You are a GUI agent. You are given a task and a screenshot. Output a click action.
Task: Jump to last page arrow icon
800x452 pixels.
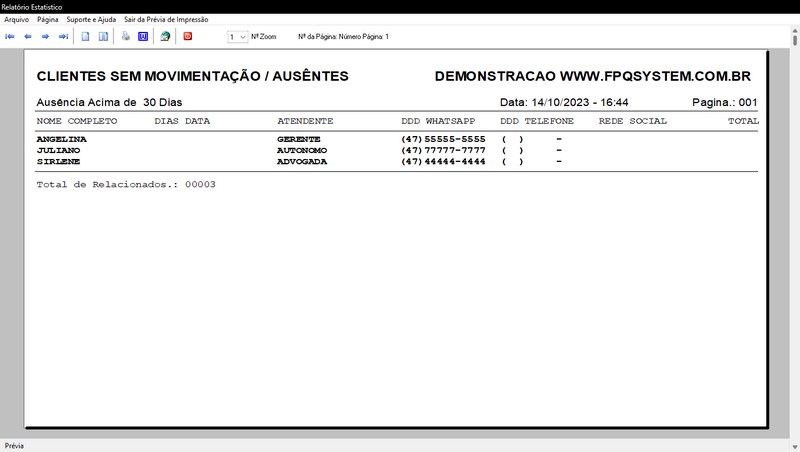(x=63, y=37)
